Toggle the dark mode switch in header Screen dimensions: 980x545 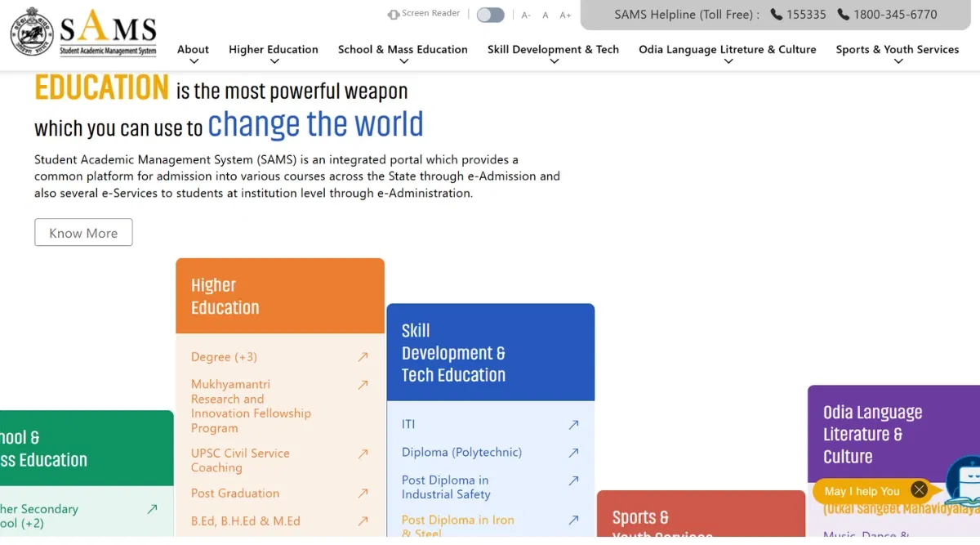point(490,15)
